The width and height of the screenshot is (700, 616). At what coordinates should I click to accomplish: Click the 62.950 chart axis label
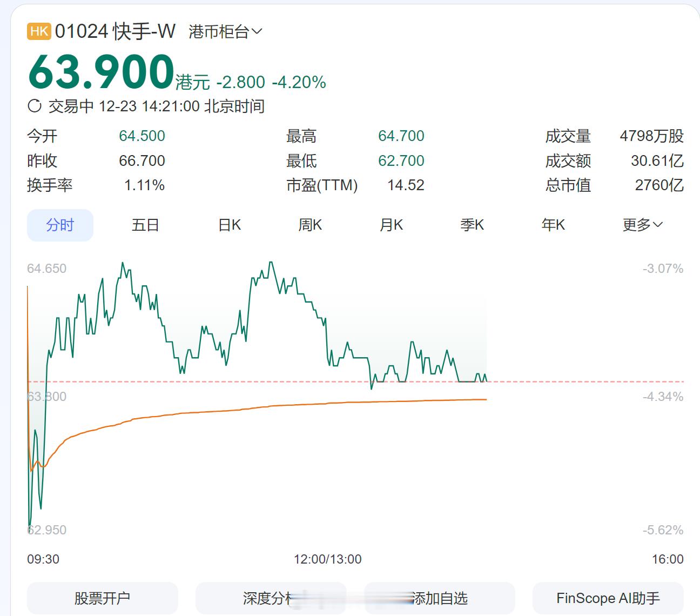click(x=47, y=530)
